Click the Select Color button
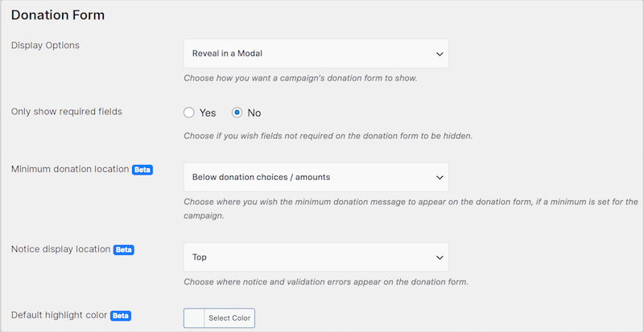 point(229,318)
